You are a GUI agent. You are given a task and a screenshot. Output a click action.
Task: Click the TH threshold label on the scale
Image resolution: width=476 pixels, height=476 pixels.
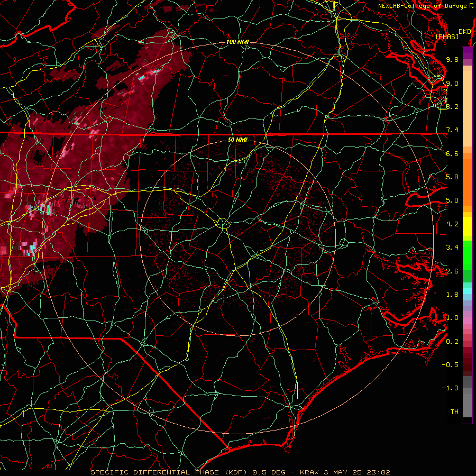point(454,412)
